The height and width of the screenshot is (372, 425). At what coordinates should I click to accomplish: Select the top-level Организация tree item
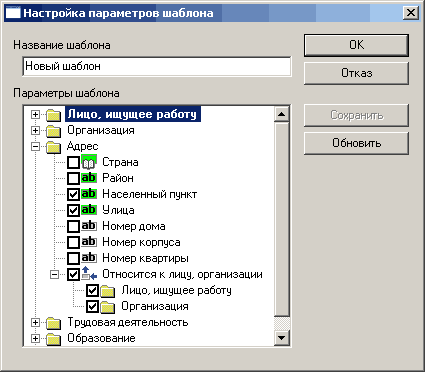click(x=101, y=130)
